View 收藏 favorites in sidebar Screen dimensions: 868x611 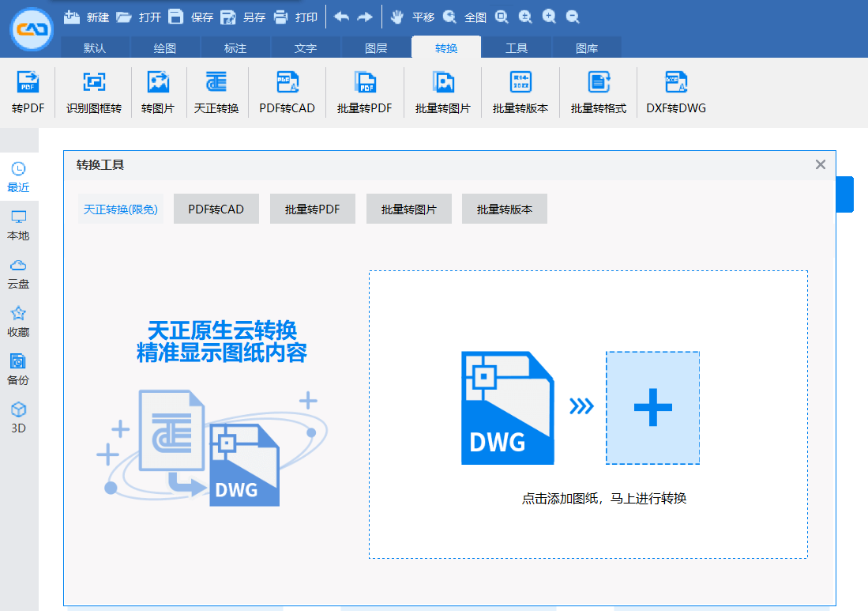[18, 322]
